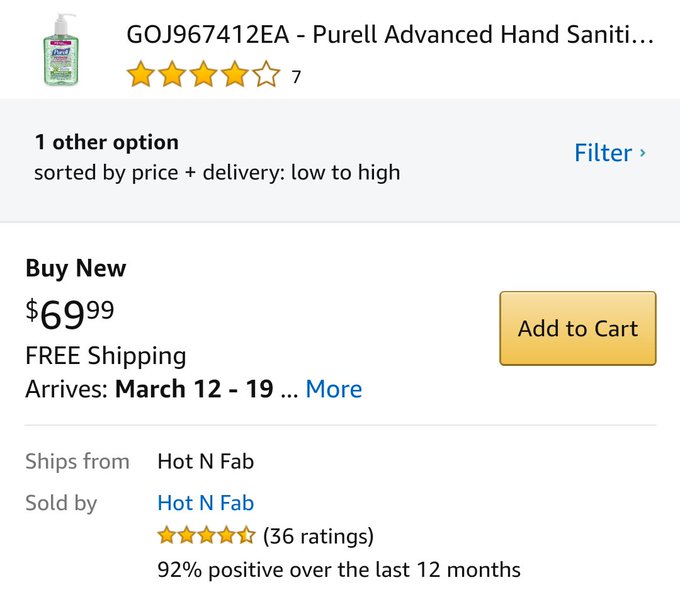Expand the More delivery details link
This screenshot has height=609, width=680.
(333, 389)
